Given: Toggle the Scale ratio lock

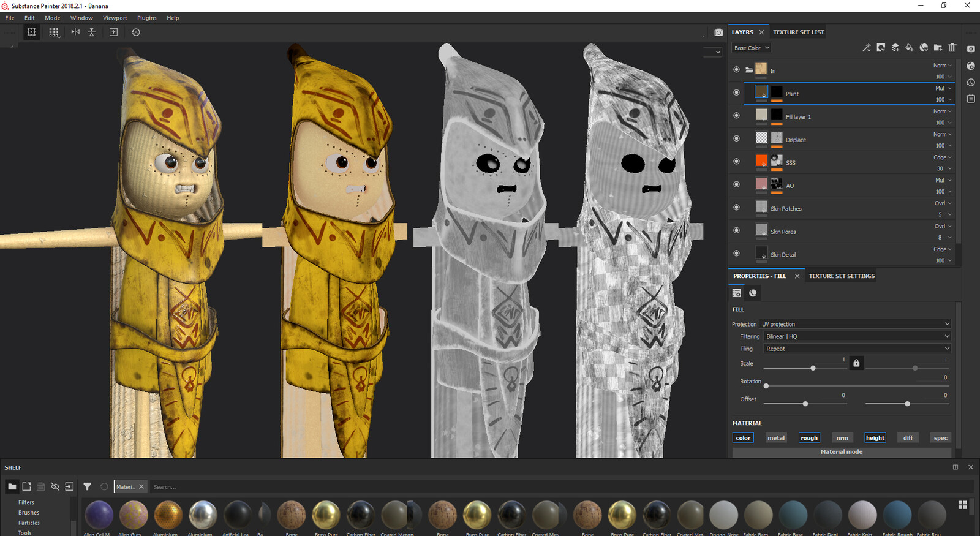Looking at the screenshot, I should [856, 363].
